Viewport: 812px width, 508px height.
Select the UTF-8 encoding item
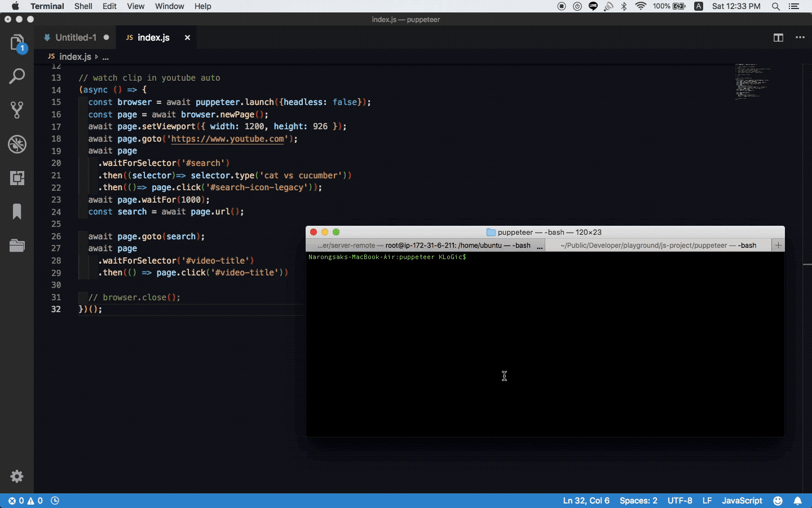pyautogui.click(x=680, y=501)
